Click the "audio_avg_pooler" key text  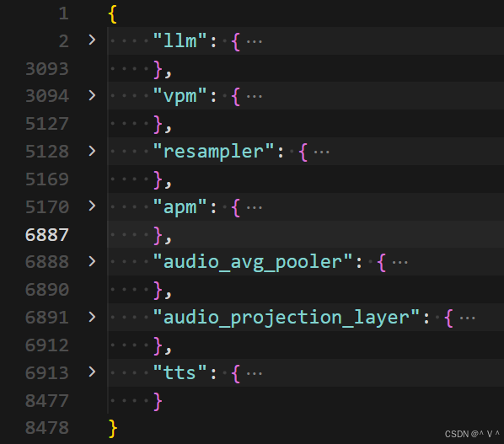[x=253, y=262]
